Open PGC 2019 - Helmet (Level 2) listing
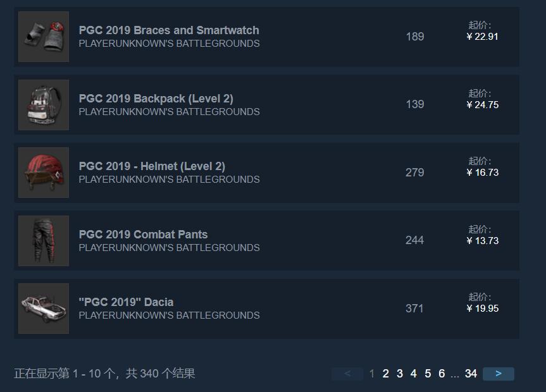 tap(152, 166)
